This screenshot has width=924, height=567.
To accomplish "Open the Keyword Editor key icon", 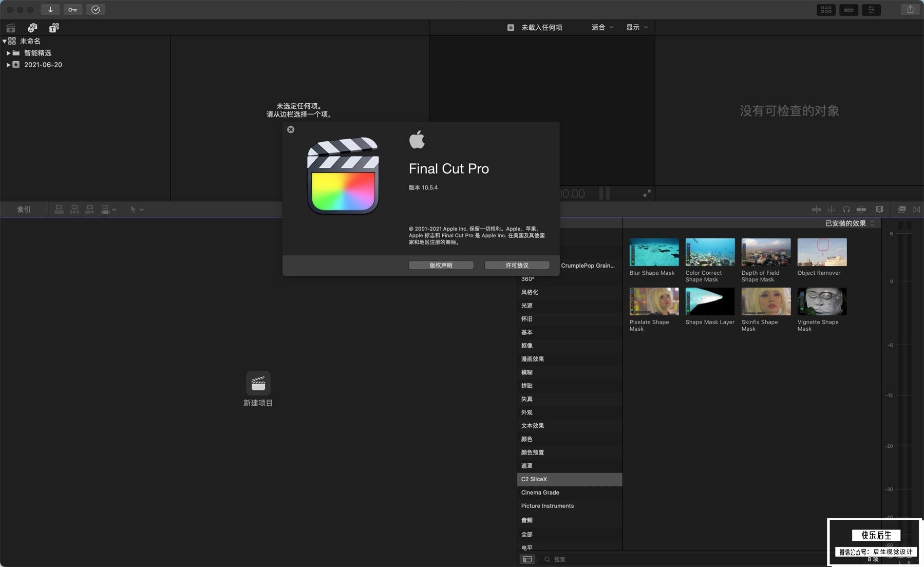I will (x=73, y=10).
